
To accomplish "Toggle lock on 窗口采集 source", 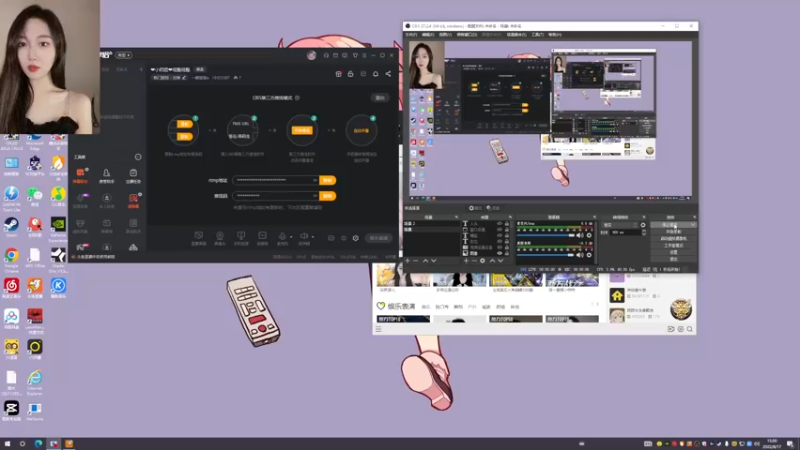I will pyautogui.click(x=507, y=230).
